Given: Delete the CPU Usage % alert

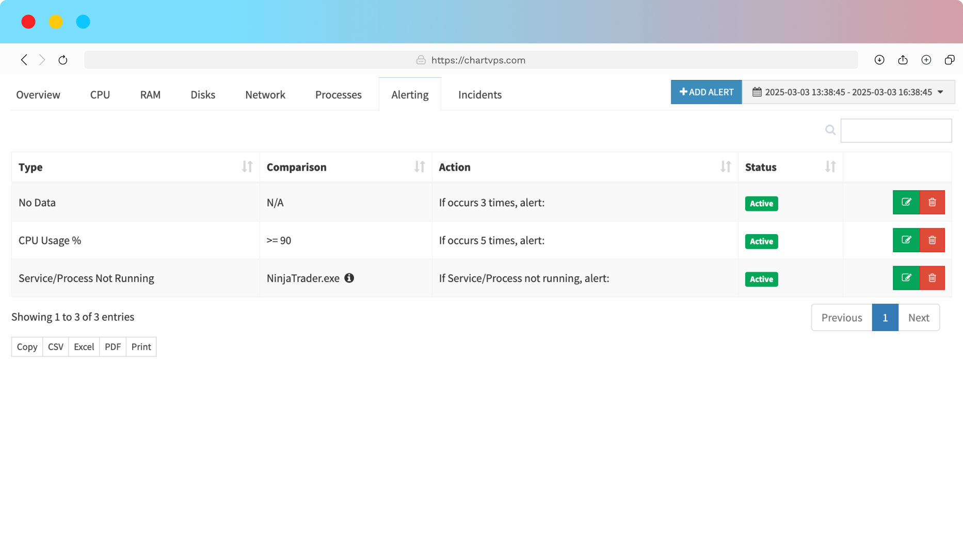Looking at the screenshot, I should 932,240.
